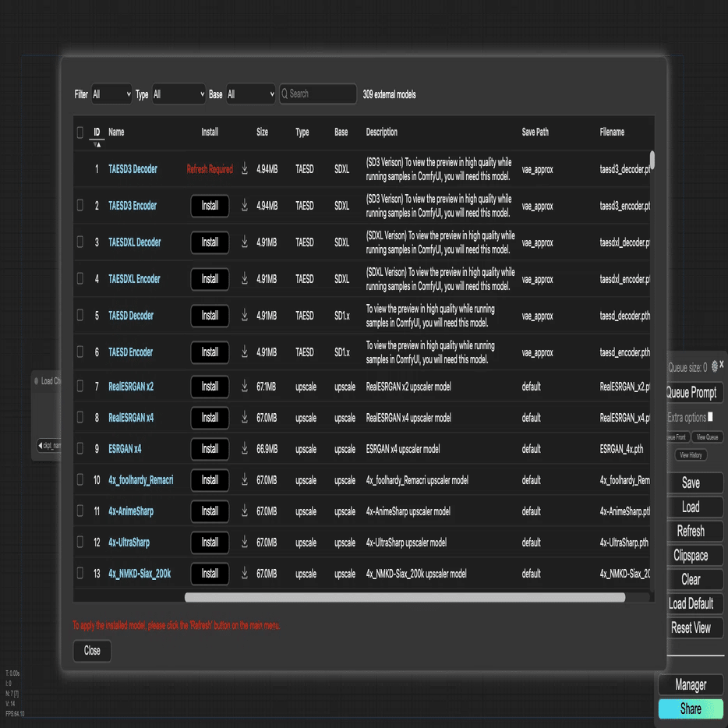Check the TAESDXL Decoder row checkbox
The image size is (728, 728).
pos(80,242)
